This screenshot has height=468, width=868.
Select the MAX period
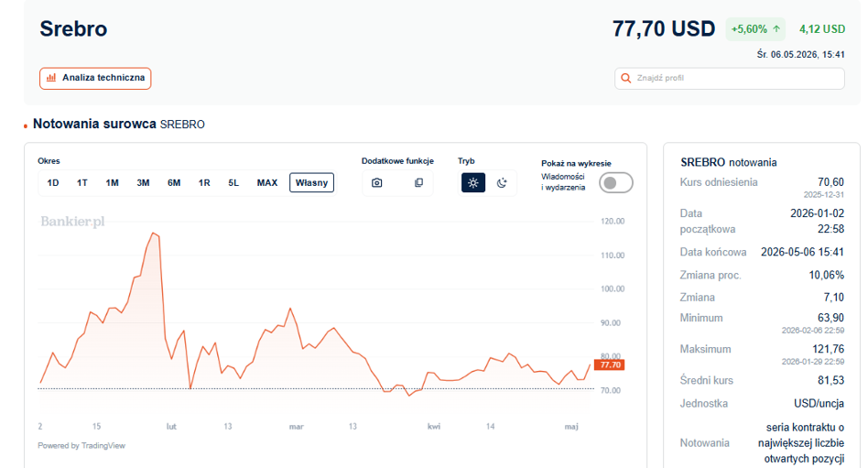[x=266, y=183]
